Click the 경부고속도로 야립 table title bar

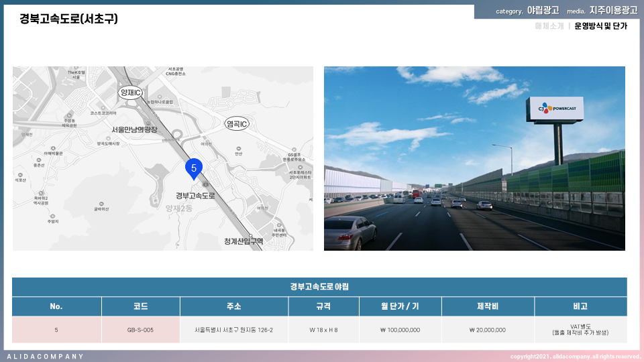click(319, 287)
